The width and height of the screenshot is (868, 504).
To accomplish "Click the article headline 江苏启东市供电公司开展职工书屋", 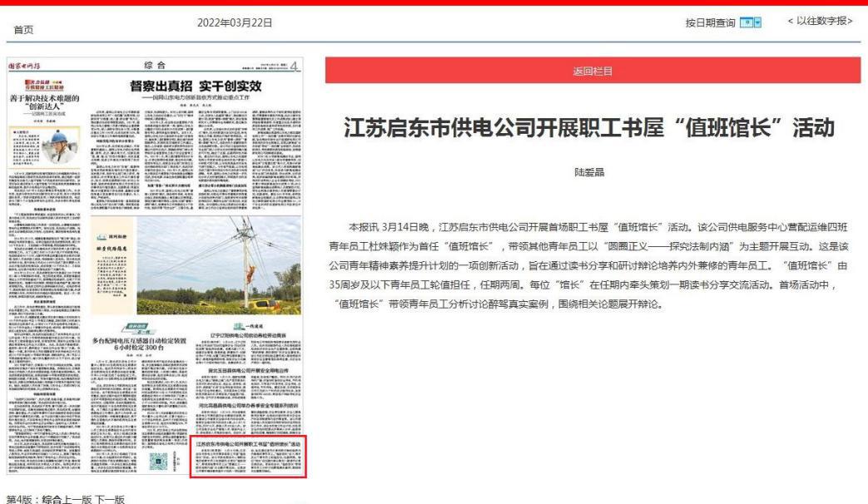I will [589, 128].
